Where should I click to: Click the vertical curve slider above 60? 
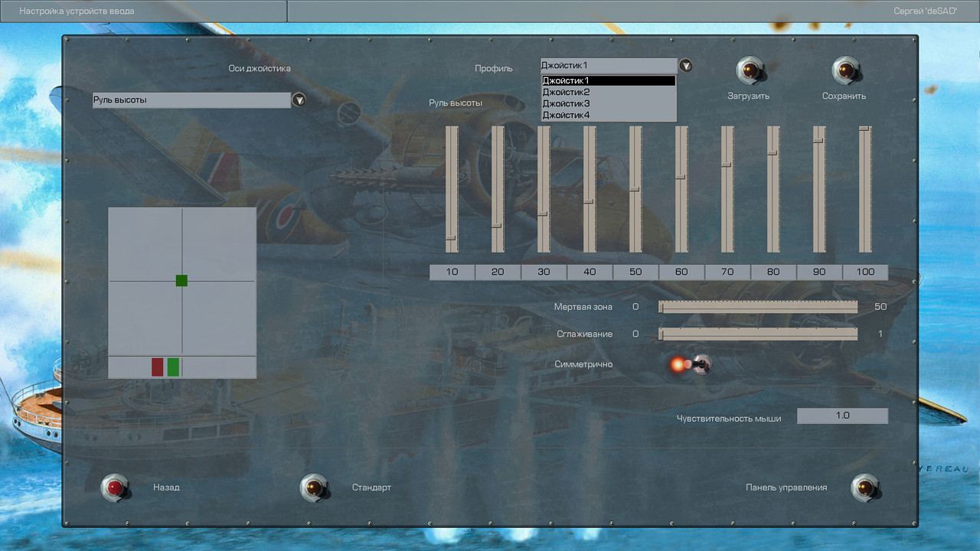coord(681,189)
